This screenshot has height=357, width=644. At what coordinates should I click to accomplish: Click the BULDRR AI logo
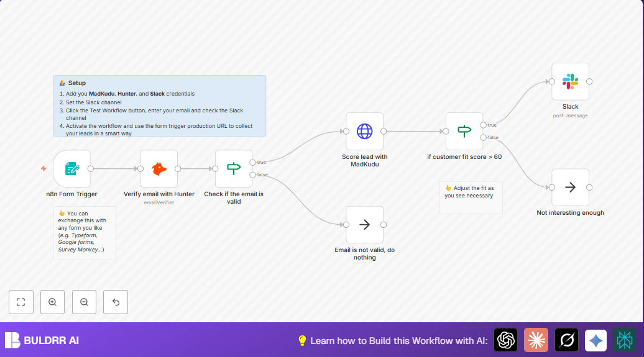coord(42,340)
